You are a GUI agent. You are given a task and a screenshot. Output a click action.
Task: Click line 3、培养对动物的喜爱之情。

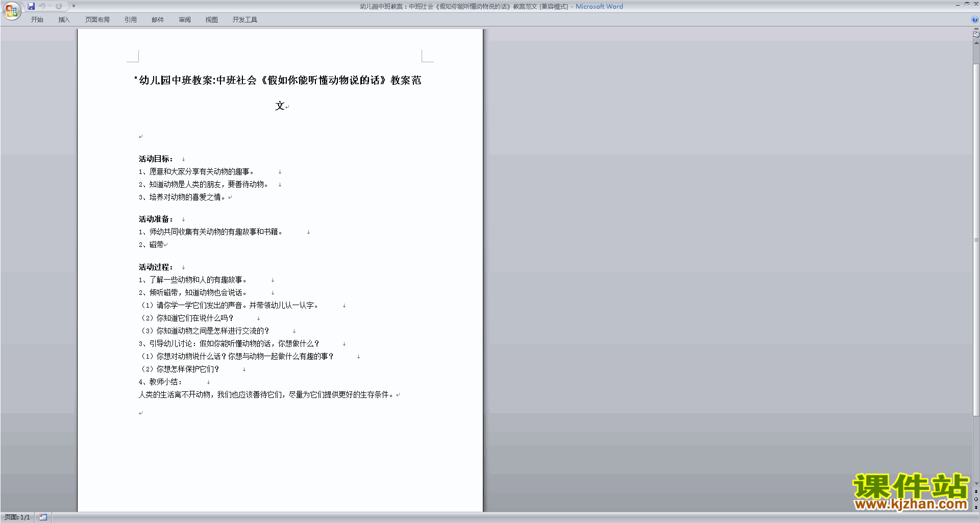(182, 197)
